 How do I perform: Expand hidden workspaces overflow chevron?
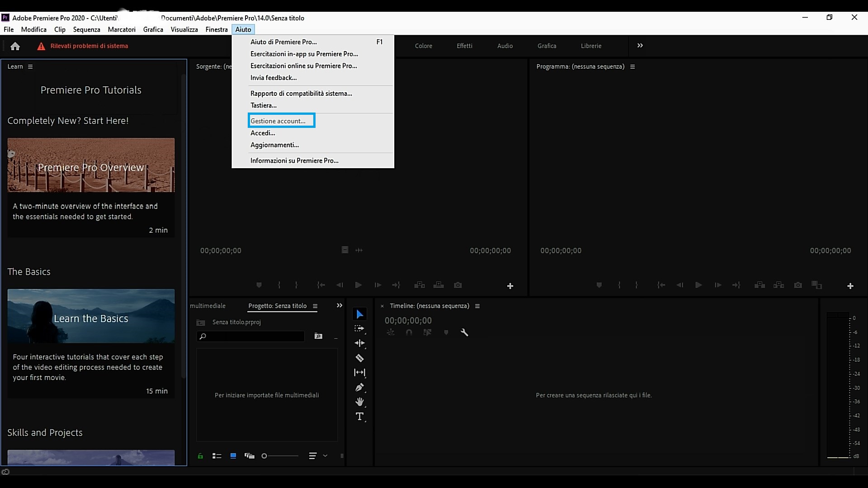[x=640, y=46]
